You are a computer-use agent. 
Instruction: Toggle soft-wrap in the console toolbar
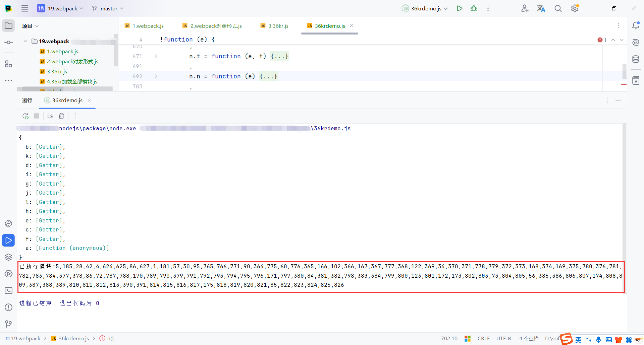50,116
